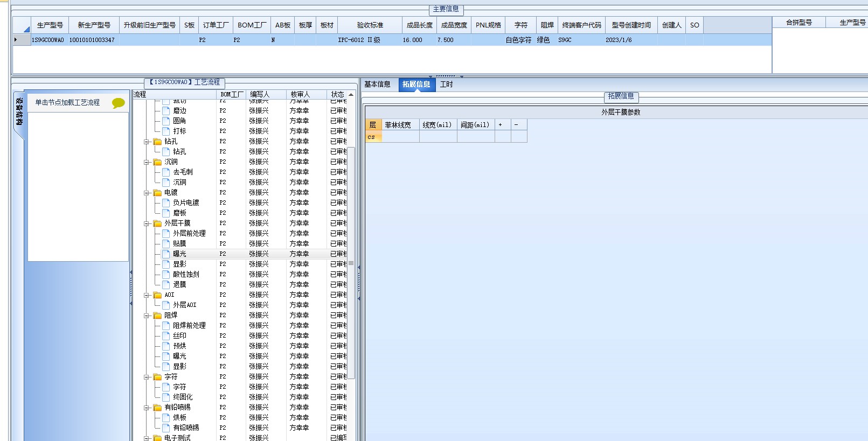This screenshot has height=441, width=868.
Task: Click the document icon beside 去毛刺
Action: (166, 172)
